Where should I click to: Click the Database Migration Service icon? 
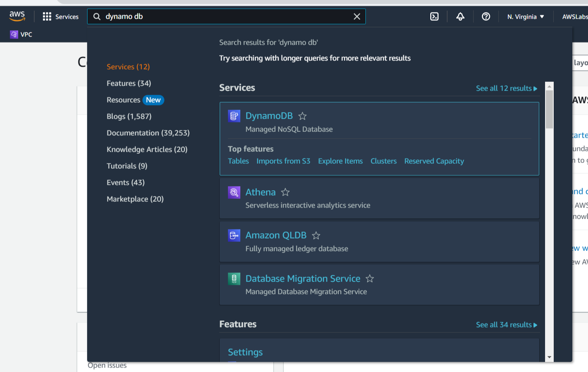tap(234, 279)
